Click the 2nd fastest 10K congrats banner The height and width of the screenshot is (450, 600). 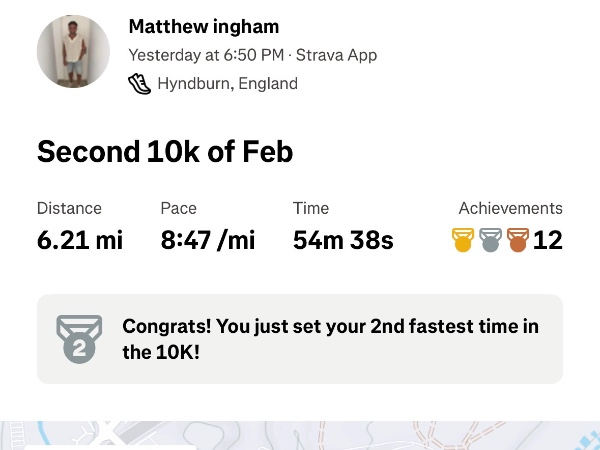pyautogui.click(x=300, y=339)
